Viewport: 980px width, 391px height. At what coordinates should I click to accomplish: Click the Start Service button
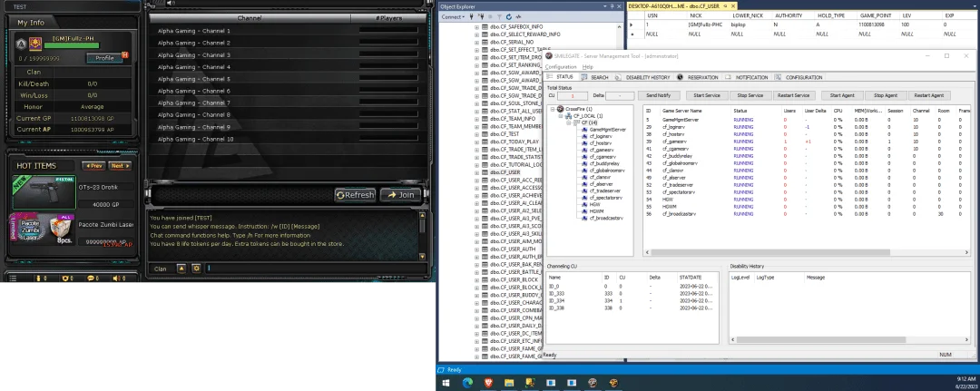(x=707, y=95)
